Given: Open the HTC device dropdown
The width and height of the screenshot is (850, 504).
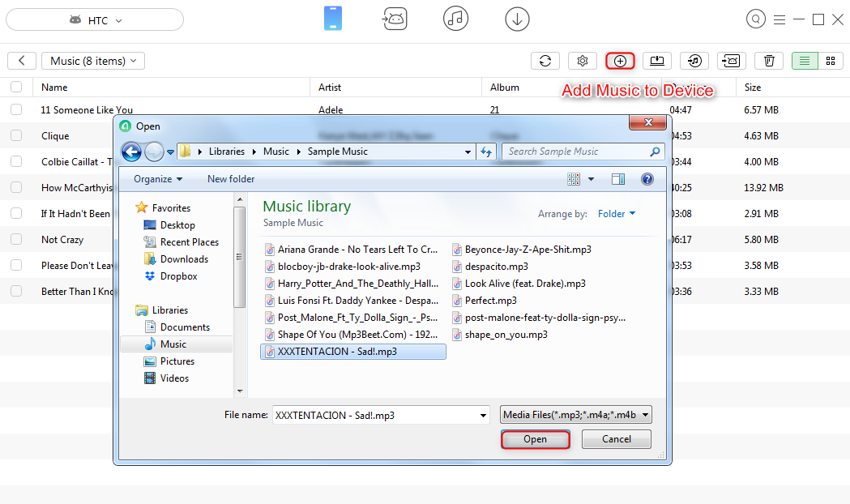Looking at the screenshot, I should [x=95, y=20].
